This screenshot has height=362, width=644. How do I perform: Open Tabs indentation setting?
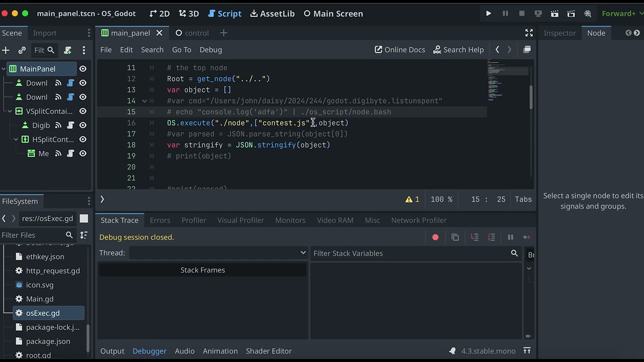(523, 199)
